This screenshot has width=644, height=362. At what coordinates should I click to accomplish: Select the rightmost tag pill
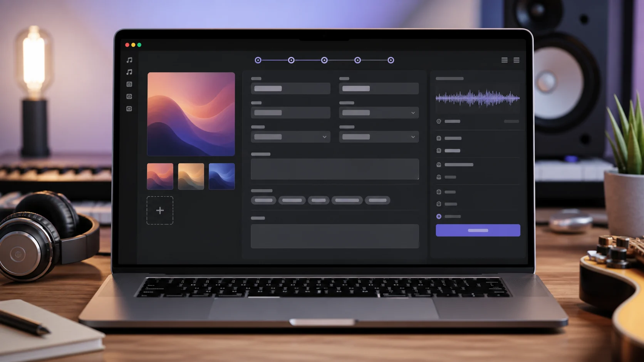point(377,200)
